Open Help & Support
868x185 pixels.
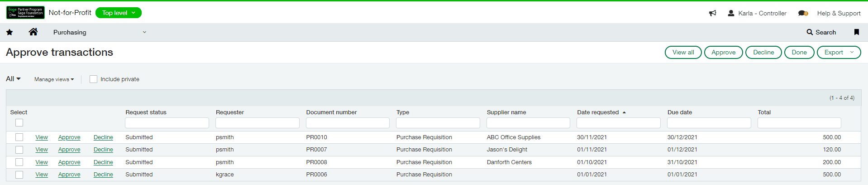[x=839, y=13]
